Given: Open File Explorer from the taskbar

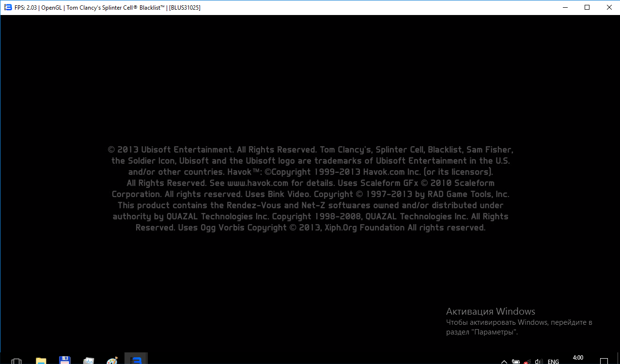Looking at the screenshot, I should [41, 361].
